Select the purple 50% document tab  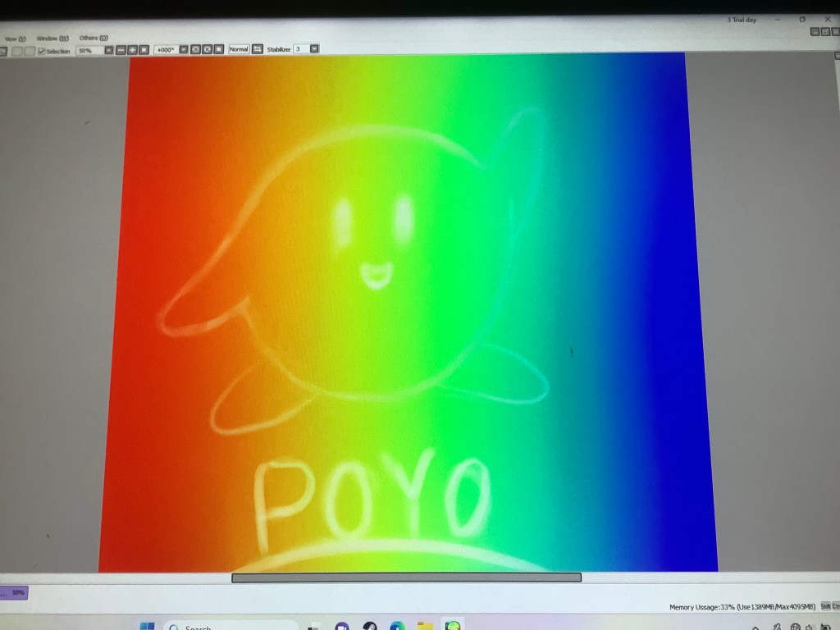point(15,592)
